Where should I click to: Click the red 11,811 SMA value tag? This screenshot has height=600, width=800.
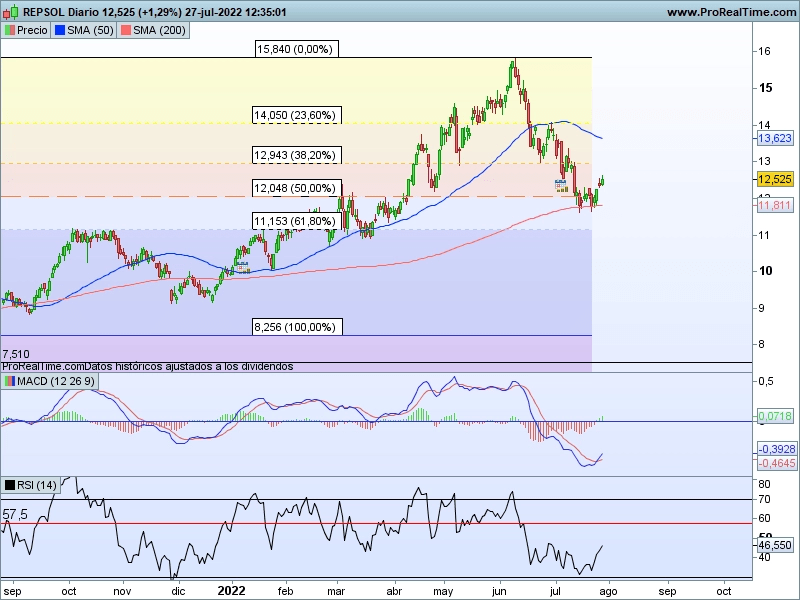(774, 205)
